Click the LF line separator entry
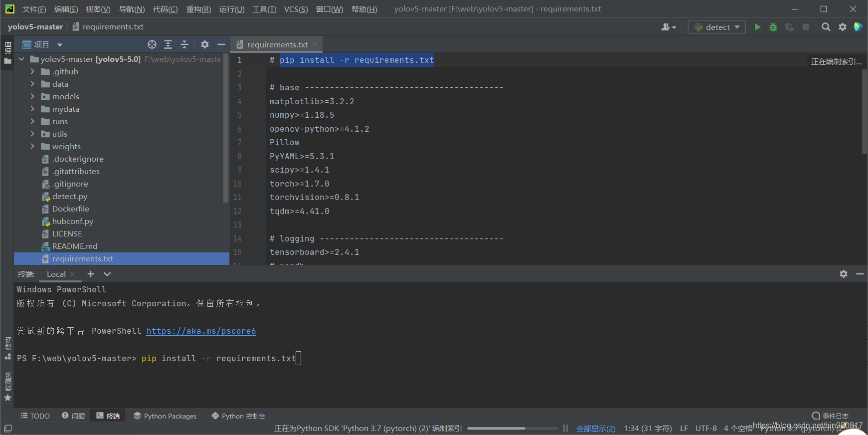Viewport: 868px width, 435px height. click(684, 428)
